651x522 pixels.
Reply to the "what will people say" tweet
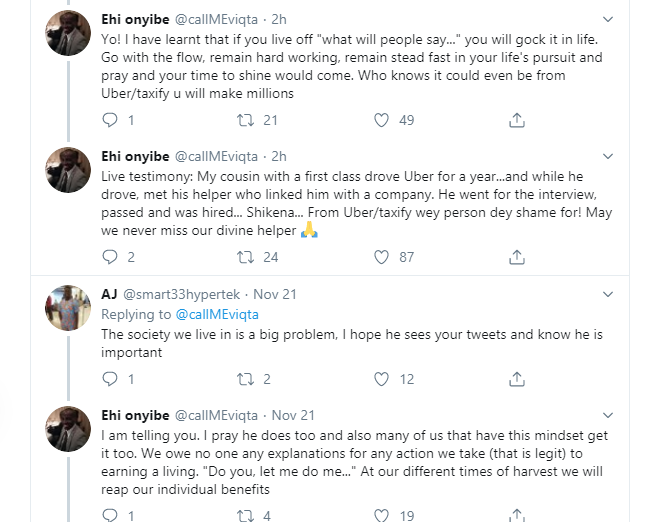pos(111,120)
